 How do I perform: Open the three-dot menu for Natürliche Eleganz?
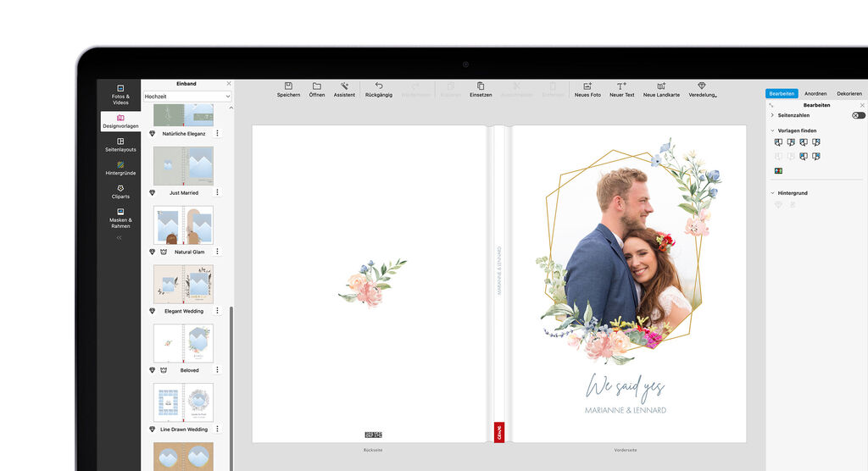[218, 133]
